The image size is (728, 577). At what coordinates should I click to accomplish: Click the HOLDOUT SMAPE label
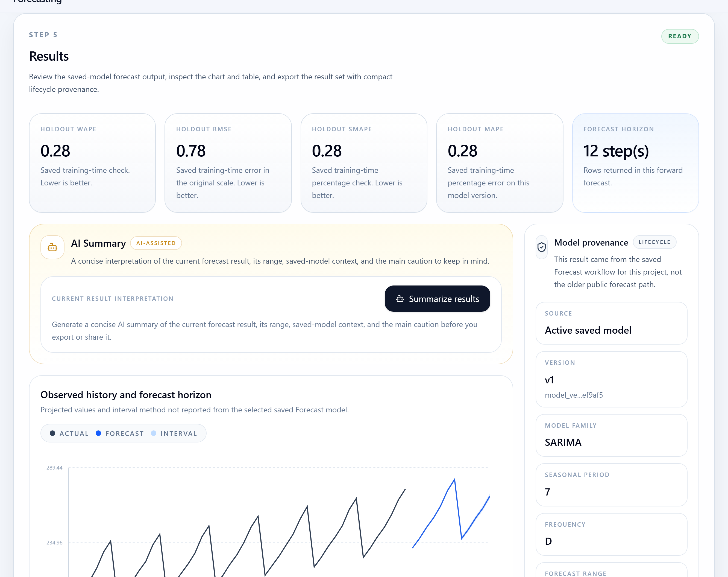click(342, 129)
